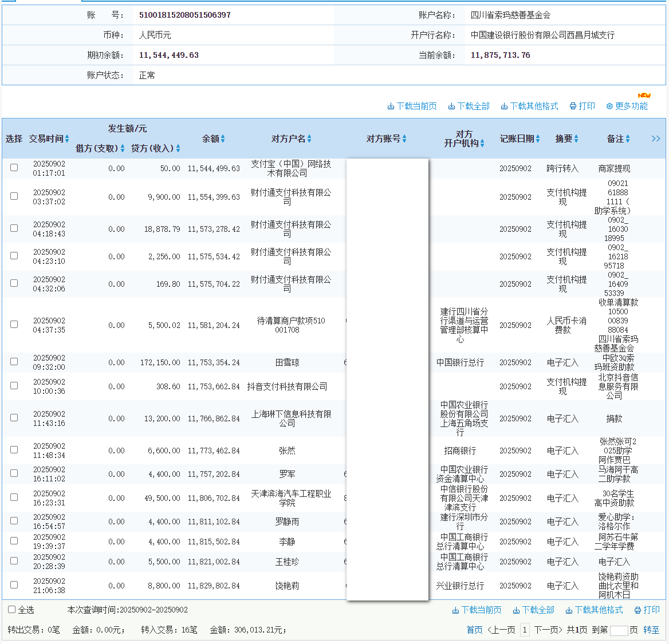Viewport: 669px width, 644px height.
Task: Click the page number input field
Action: [619, 630]
